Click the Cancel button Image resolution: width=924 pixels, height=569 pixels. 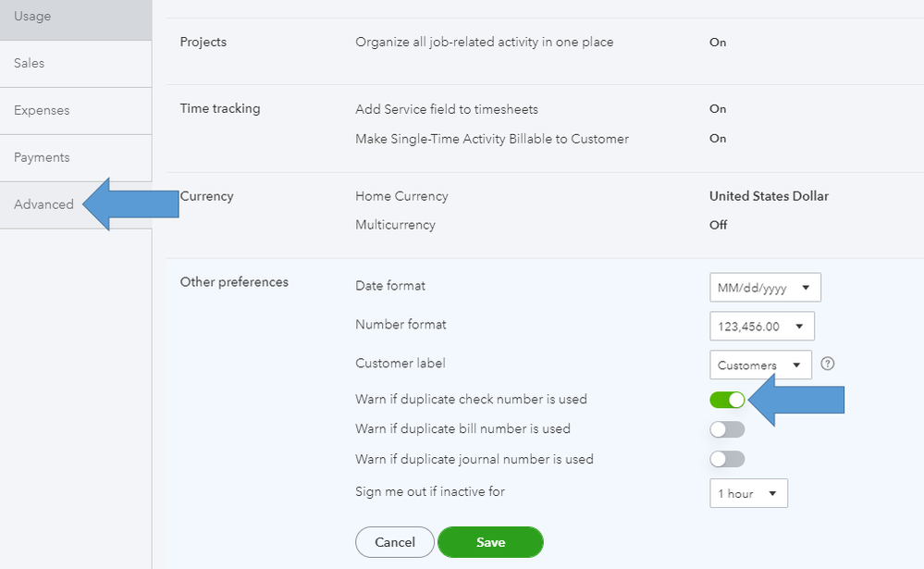pos(394,542)
